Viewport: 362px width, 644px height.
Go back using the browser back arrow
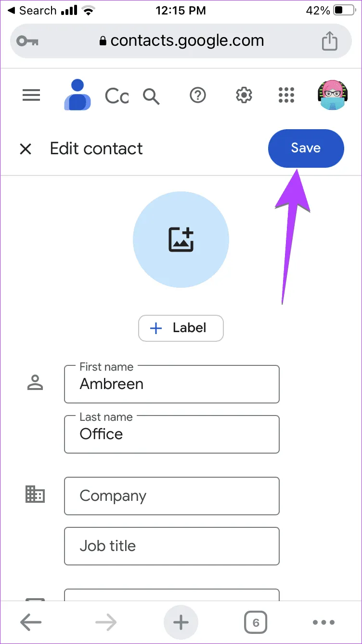(31, 623)
